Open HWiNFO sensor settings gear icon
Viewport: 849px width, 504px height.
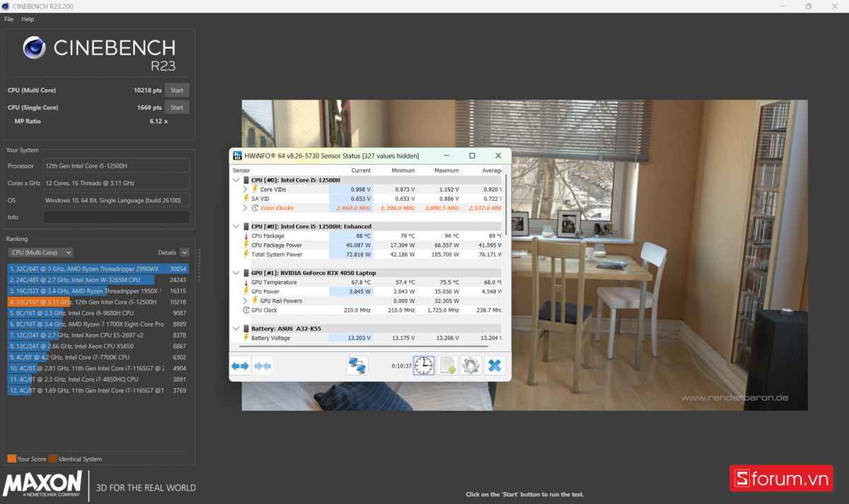pos(471,365)
